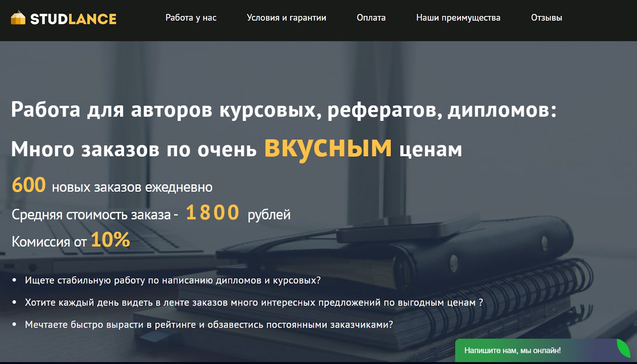This screenshot has height=364, width=637.
Task: Click the text "новых заказов ежедневно"
Action: point(132,187)
